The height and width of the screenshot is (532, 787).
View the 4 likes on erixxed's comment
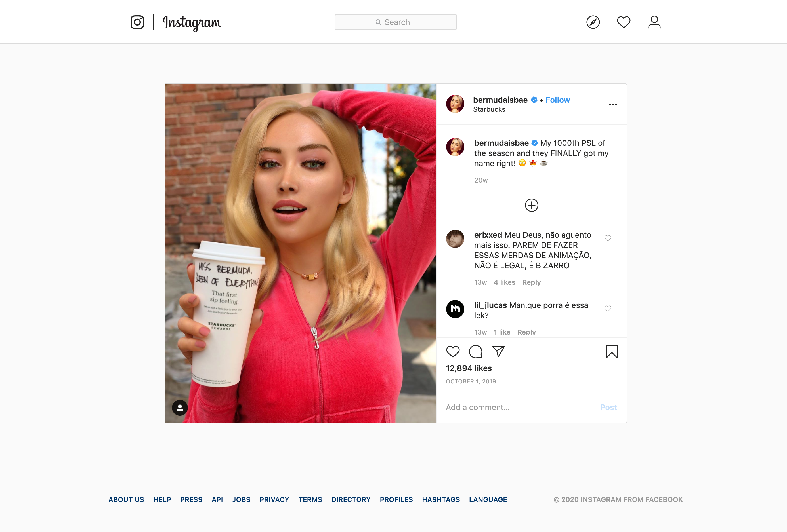point(504,282)
